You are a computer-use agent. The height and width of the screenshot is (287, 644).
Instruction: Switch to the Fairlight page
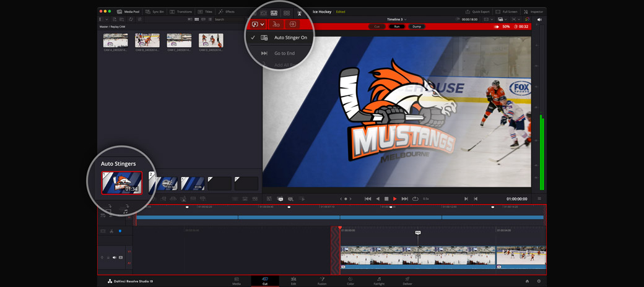click(x=378, y=281)
